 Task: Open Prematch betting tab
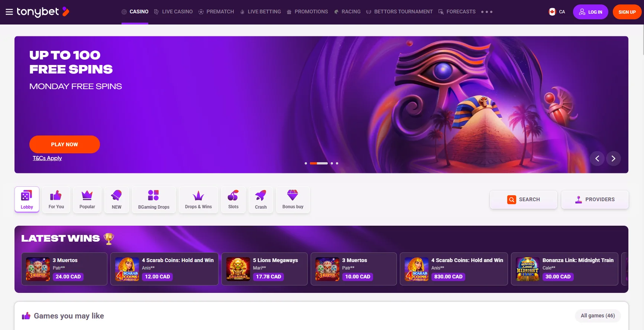(x=216, y=12)
